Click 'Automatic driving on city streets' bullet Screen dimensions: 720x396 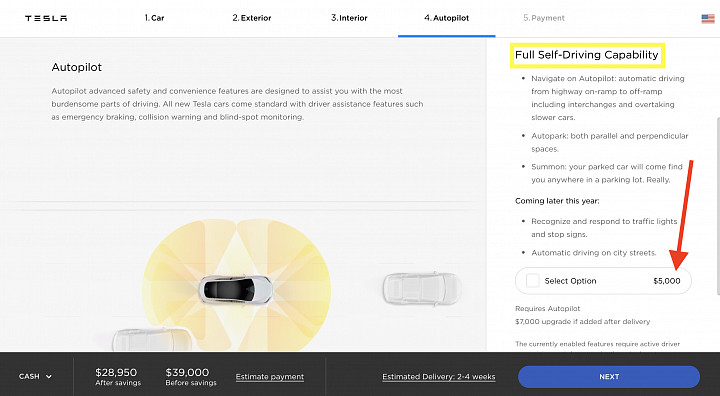[x=594, y=253]
